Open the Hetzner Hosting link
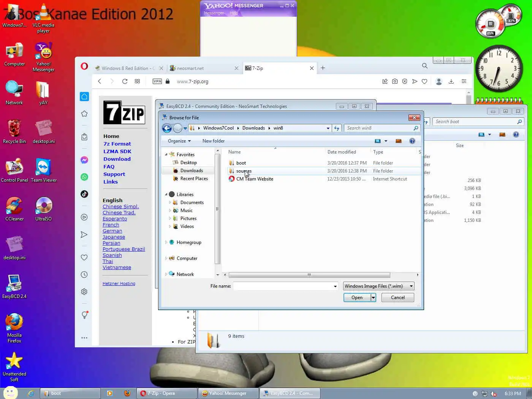The width and height of the screenshot is (532, 399). coord(119,283)
